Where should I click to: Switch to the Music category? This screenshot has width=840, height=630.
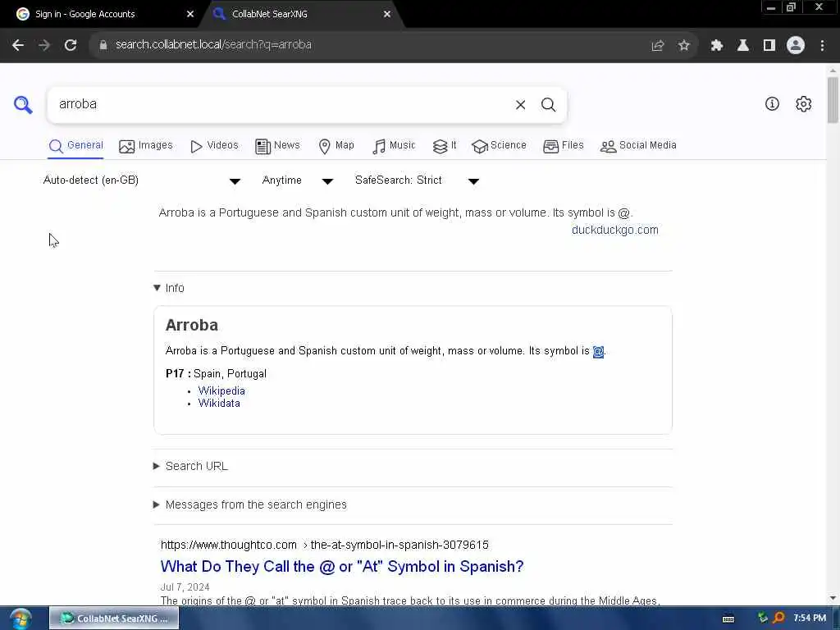(394, 146)
